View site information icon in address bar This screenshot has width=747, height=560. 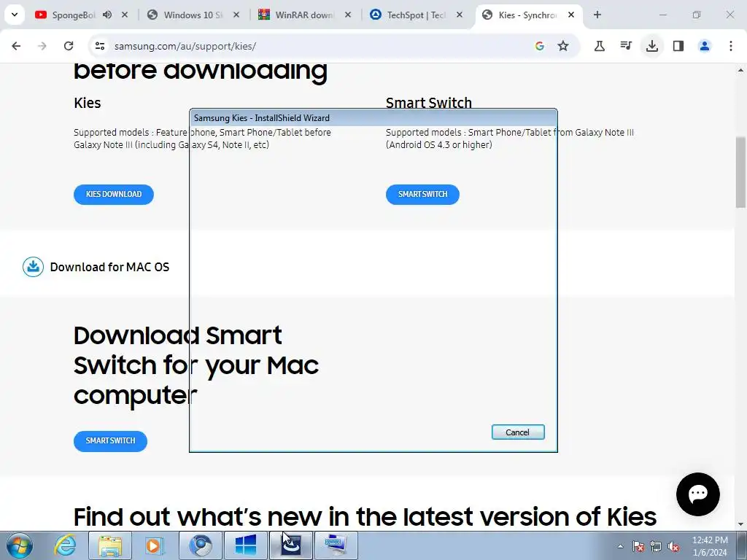99,46
